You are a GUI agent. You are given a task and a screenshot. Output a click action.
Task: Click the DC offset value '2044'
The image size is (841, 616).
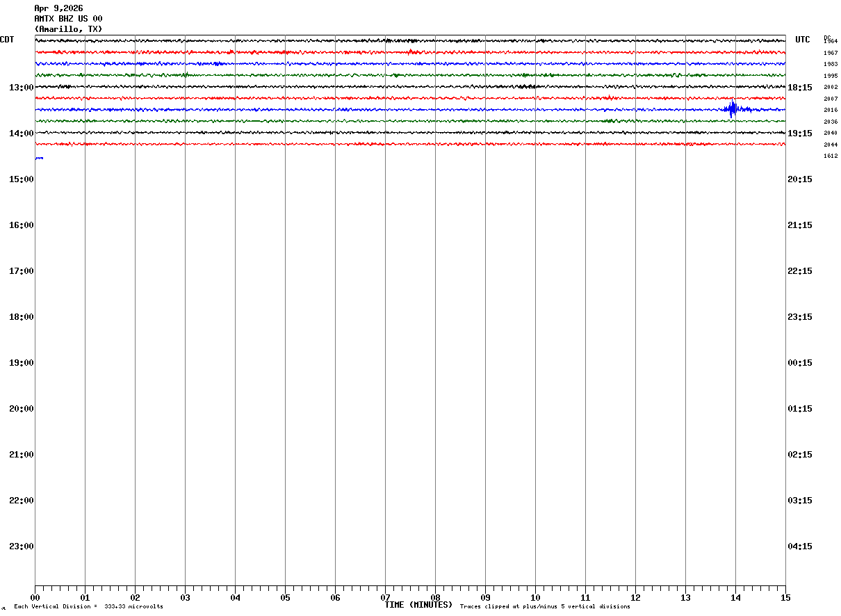tap(831, 145)
